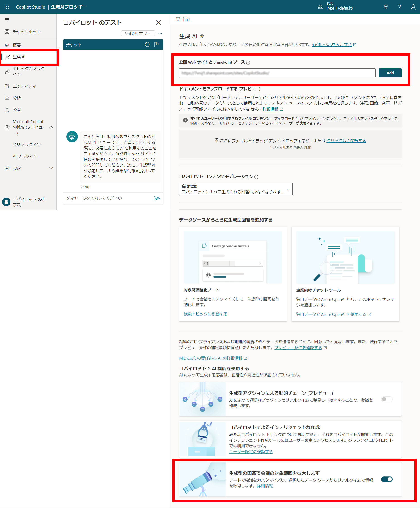The width and height of the screenshot is (420, 508).
Task: Collapse Microsoft Copilot の拡張 section chevron
Action: click(51, 127)
